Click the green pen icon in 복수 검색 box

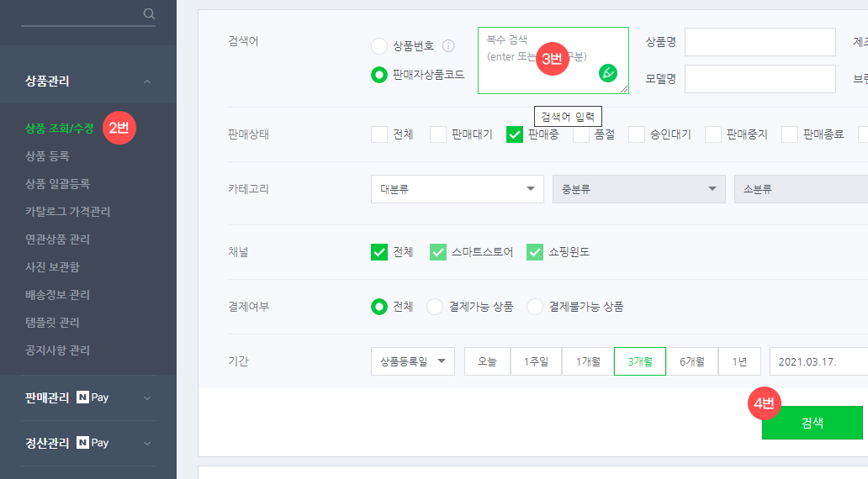(x=607, y=72)
